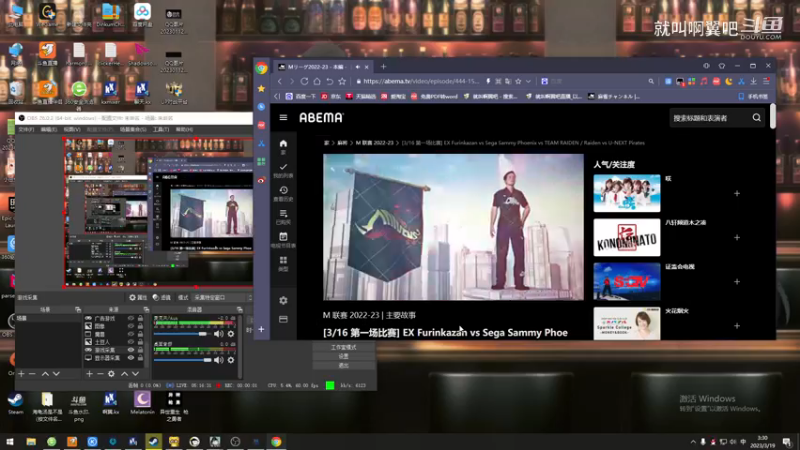Mute the first OBS mixer channel
The width and height of the screenshot is (800, 450).
coord(218,334)
